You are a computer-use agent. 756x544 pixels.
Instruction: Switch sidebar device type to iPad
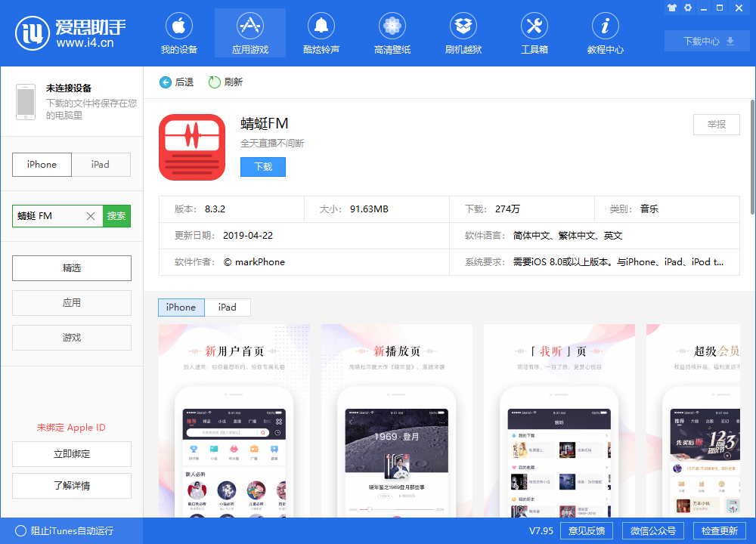pos(101,165)
